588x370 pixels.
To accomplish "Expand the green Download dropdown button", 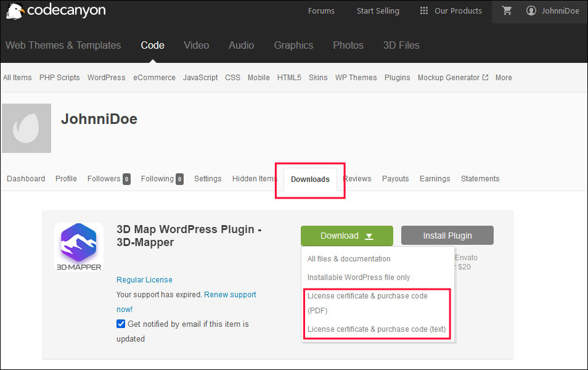I will click(347, 236).
